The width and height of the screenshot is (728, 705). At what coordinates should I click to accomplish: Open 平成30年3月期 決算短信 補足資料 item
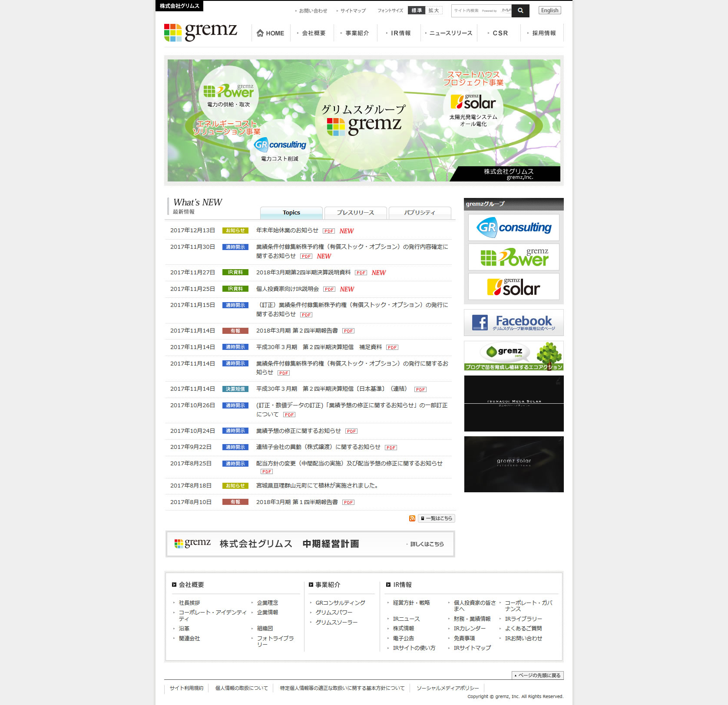pos(319,347)
